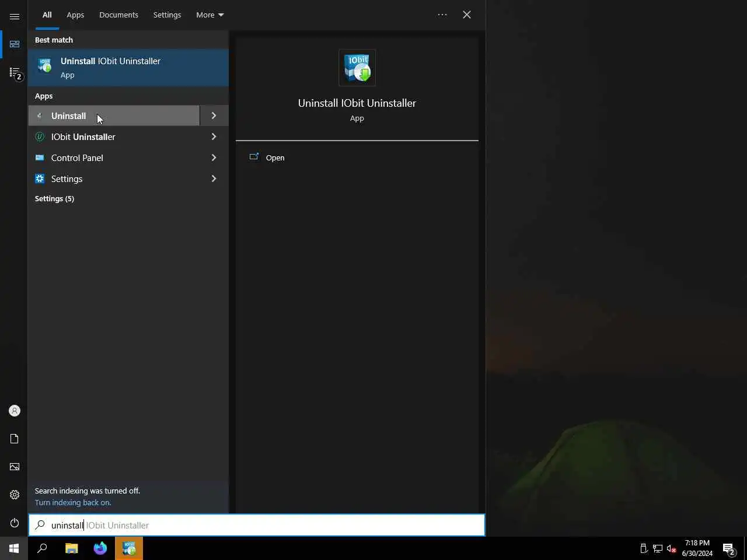
Task: Expand the Uninstall app result arrow
Action: pyautogui.click(x=214, y=116)
